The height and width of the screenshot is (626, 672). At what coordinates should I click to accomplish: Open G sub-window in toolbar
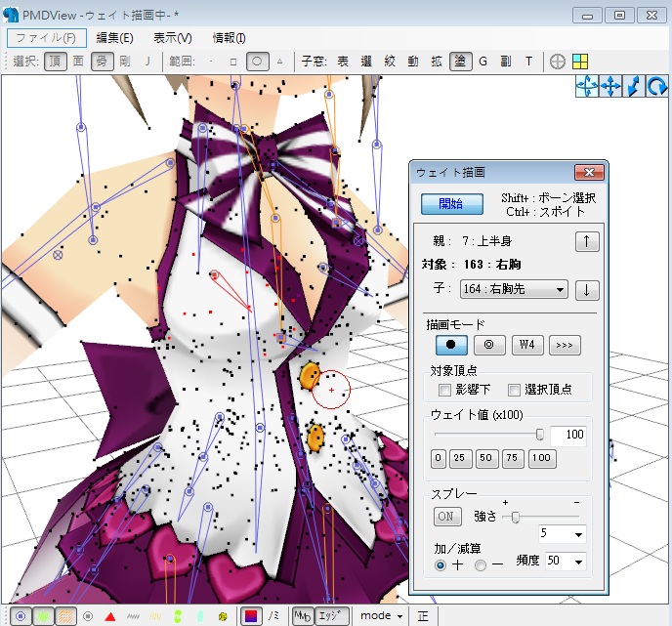(483, 62)
